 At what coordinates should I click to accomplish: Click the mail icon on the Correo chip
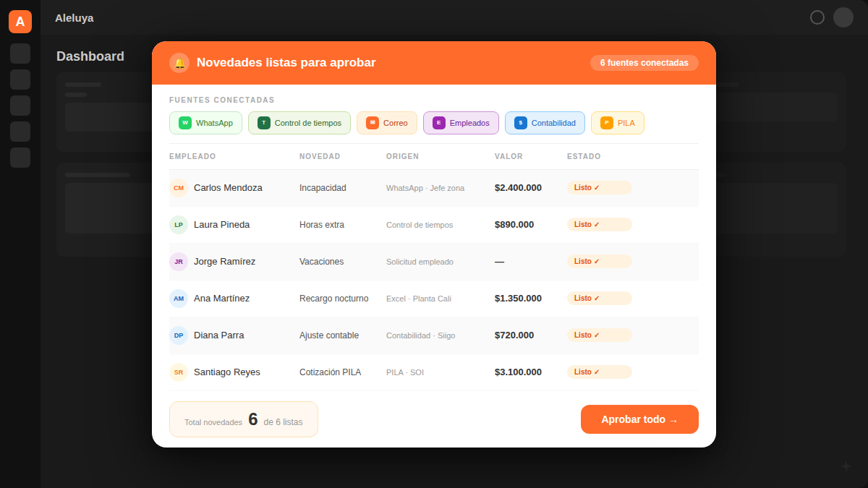pos(373,123)
